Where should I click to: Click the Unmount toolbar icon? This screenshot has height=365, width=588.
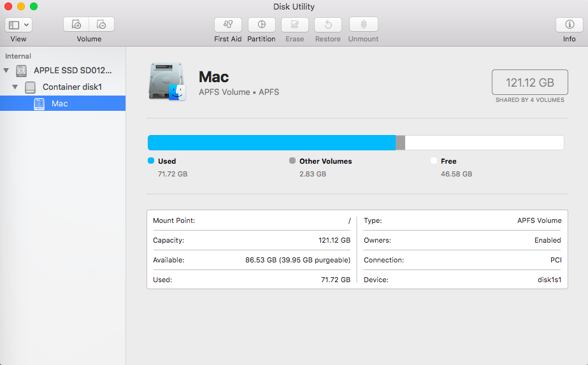pos(363,25)
